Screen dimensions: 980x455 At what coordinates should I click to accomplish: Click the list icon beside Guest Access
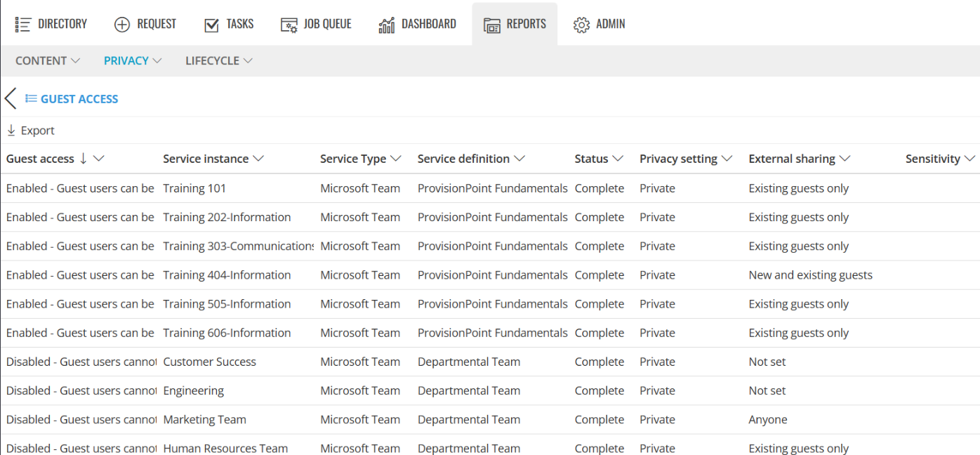[x=31, y=99]
